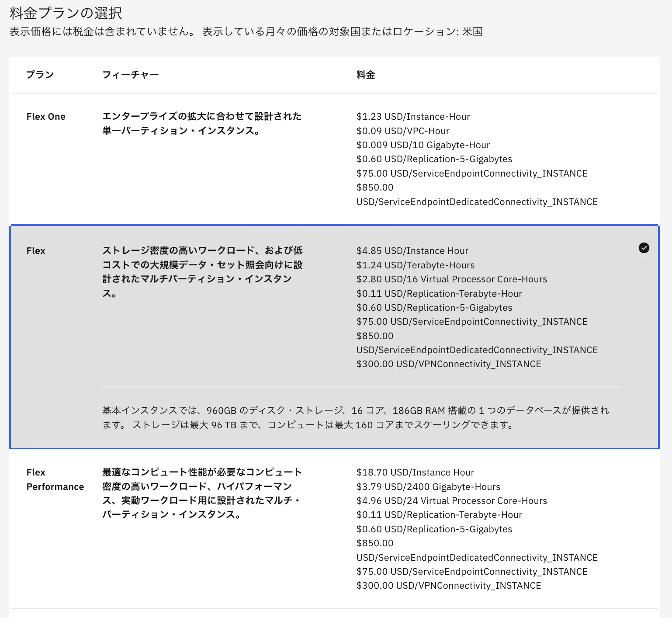
Task: Click $1.23 USD/Instance-Hour price
Action: [x=413, y=117]
